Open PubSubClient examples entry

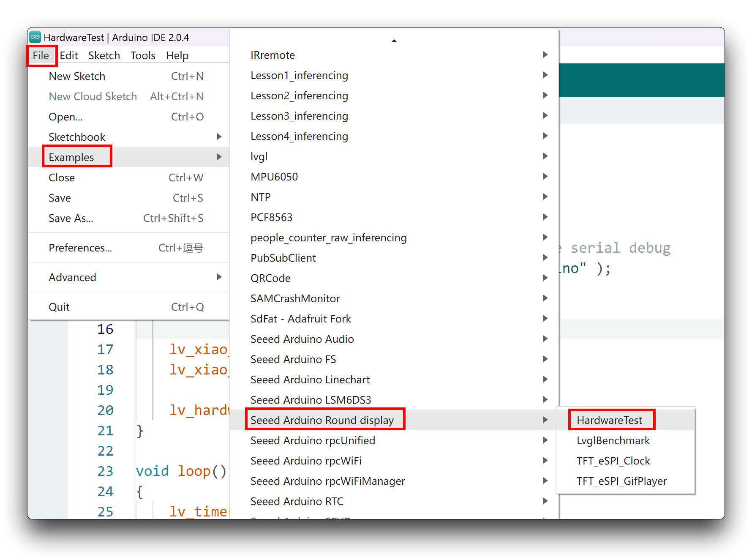(x=394, y=258)
